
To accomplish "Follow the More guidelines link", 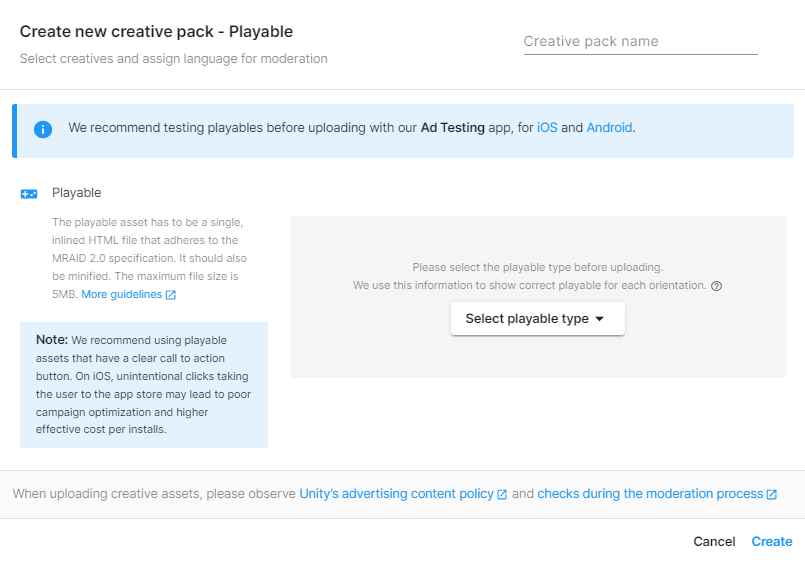I will [x=121, y=295].
